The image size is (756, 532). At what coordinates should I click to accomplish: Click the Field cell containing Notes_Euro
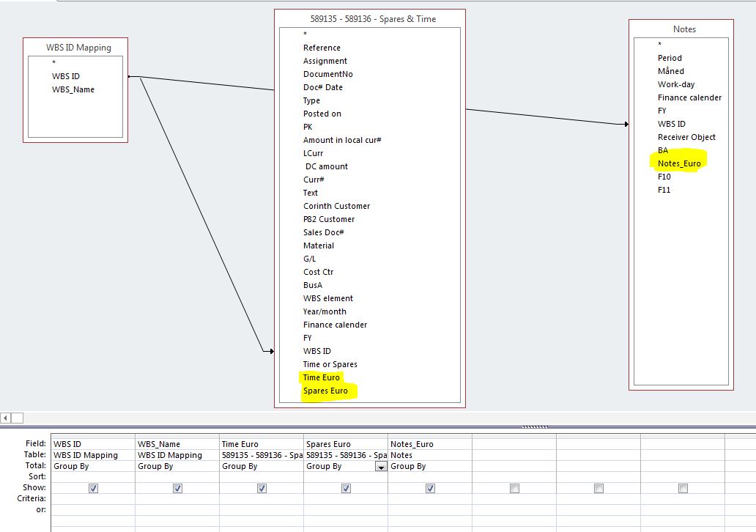coord(430,444)
